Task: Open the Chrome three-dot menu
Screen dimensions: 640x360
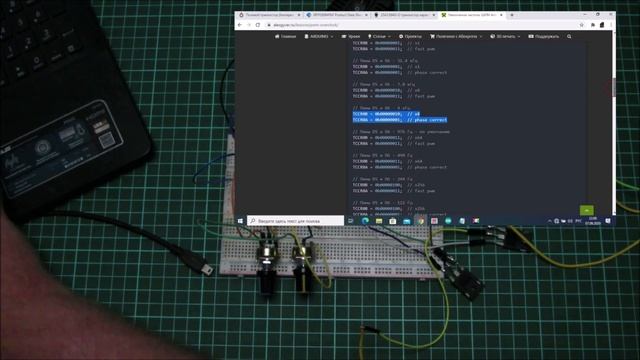Action: [x=611, y=25]
